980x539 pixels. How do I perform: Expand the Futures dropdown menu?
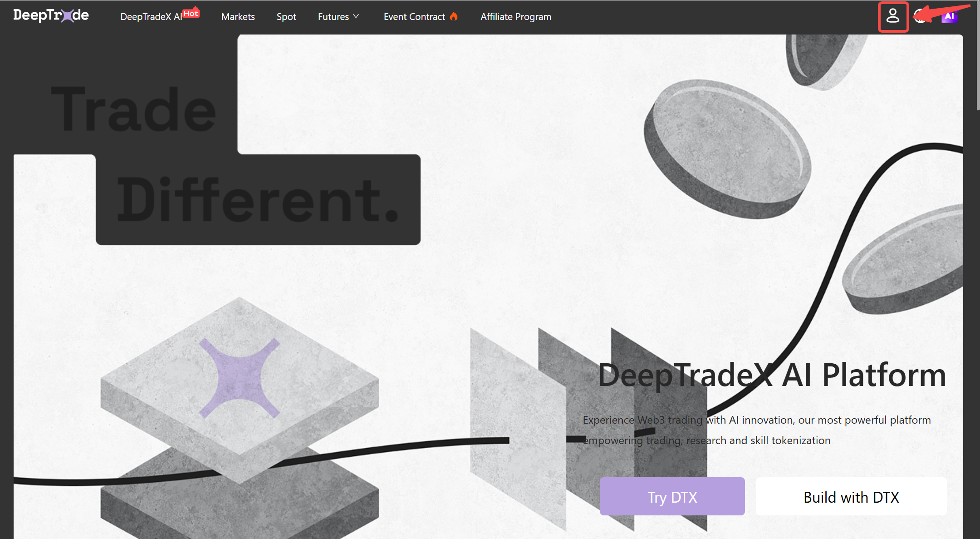[x=338, y=17]
